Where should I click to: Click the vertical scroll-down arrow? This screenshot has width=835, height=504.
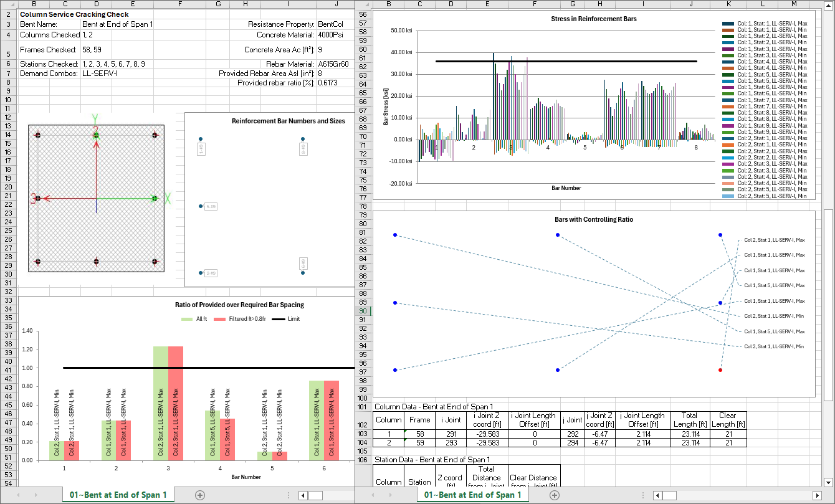[828, 482]
